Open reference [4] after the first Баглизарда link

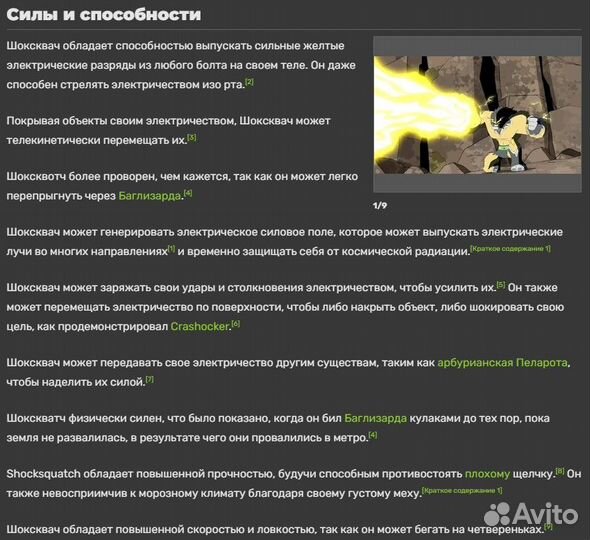pyautogui.click(x=188, y=193)
